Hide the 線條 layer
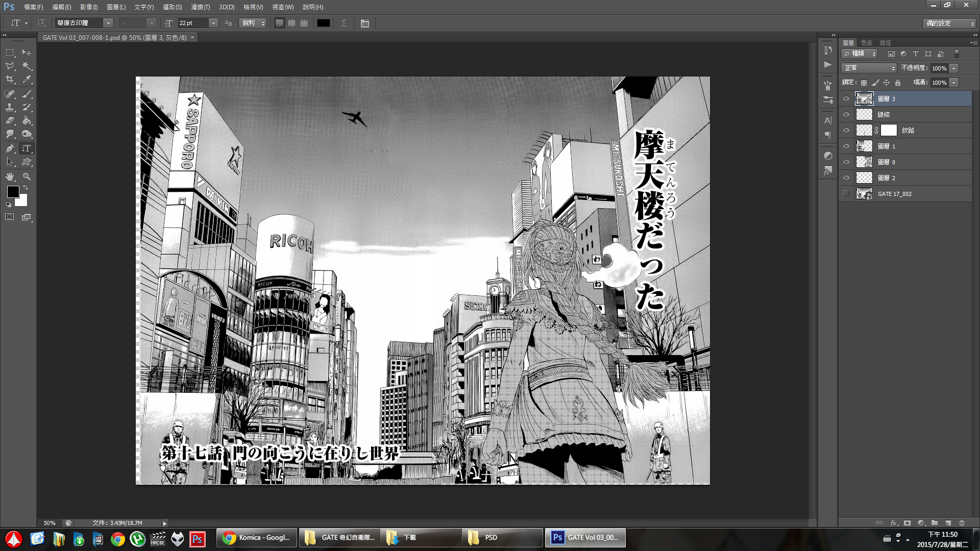The height and width of the screenshot is (551, 980). pos(846,115)
